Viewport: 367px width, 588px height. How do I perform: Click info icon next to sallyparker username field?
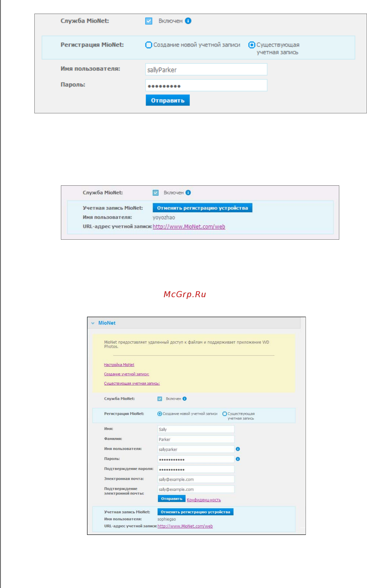[x=238, y=449]
